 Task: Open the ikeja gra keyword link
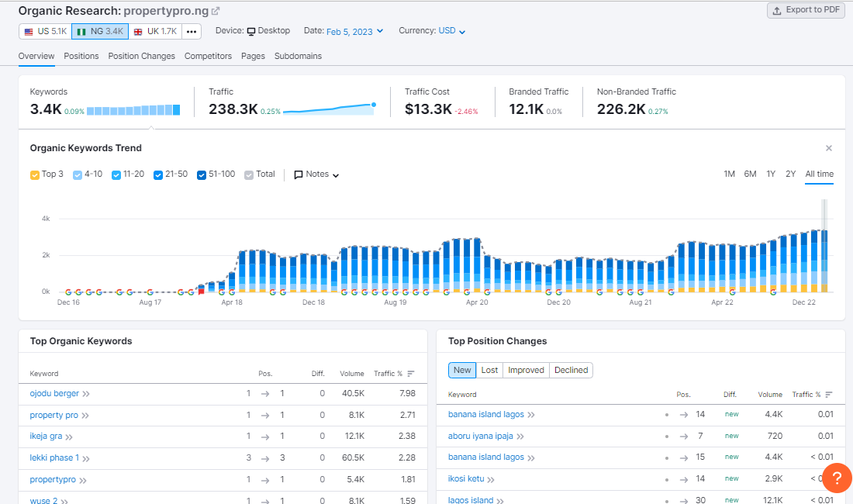(46, 436)
